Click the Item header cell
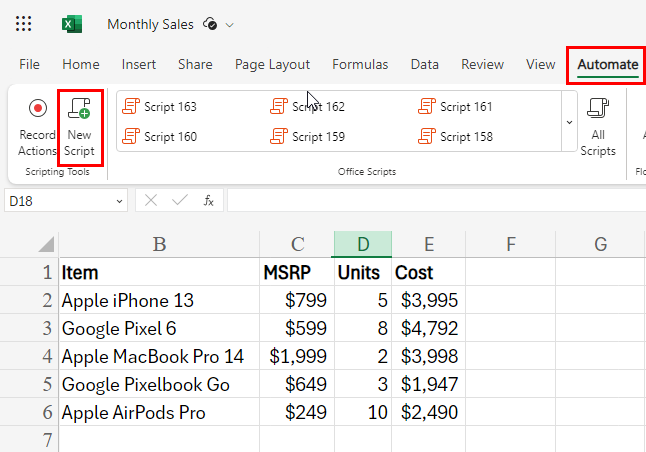This screenshot has width=646, height=452. (159, 272)
